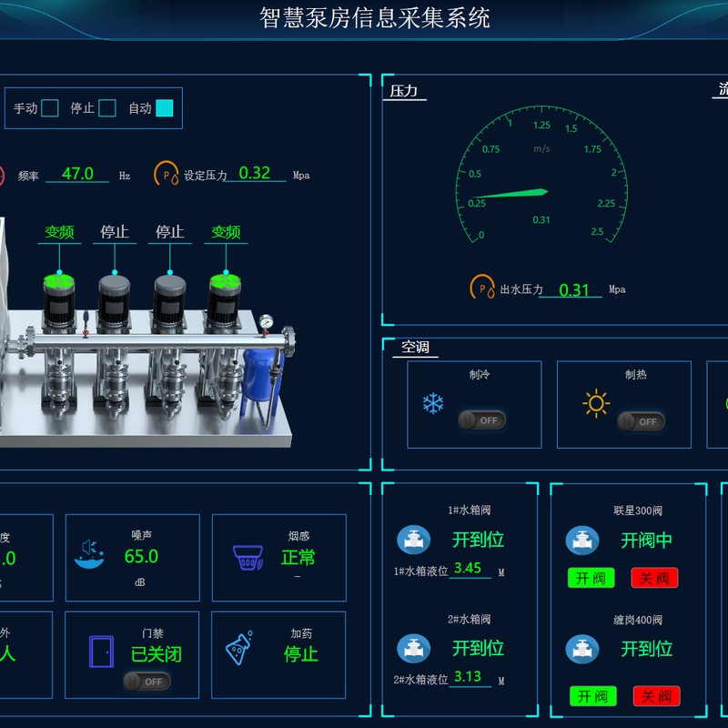The height and width of the screenshot is (728, 728).
Task: Click the pressure icon beside 设定压力
Action: [x=167, y=173]
